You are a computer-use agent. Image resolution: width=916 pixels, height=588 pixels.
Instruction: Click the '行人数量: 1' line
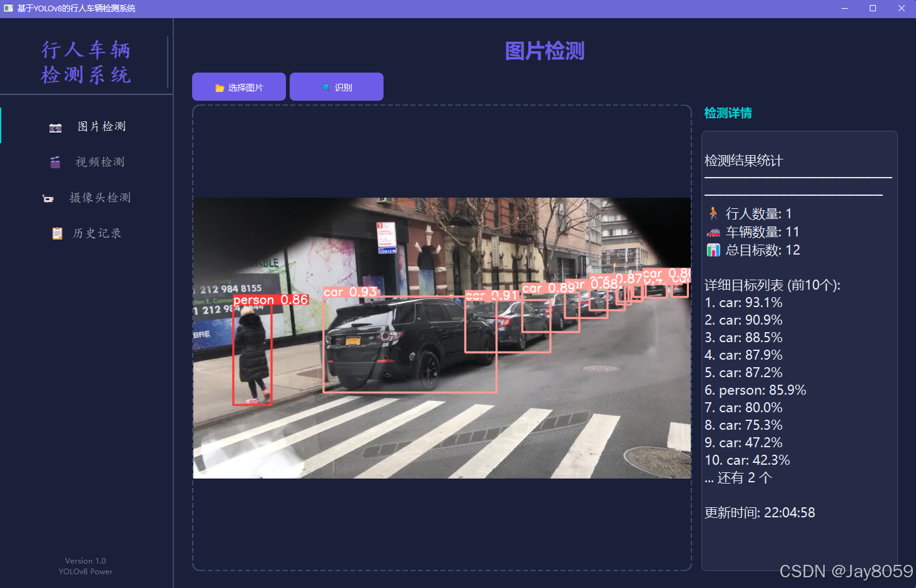click(x=750, y=214)
